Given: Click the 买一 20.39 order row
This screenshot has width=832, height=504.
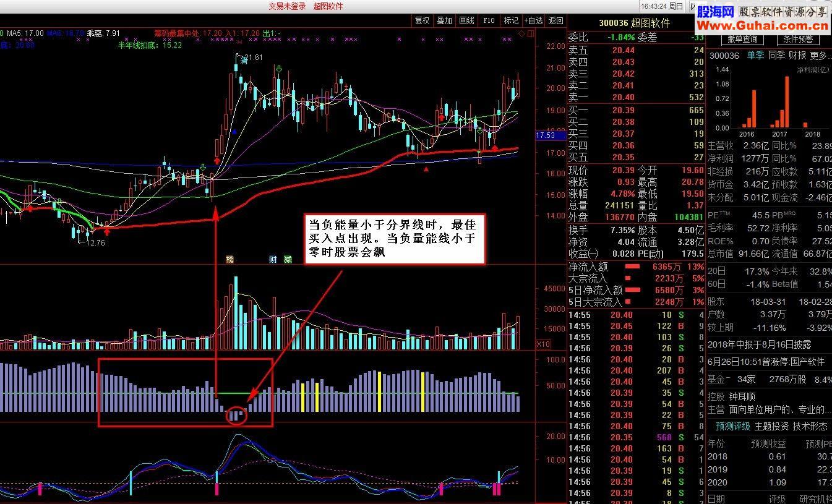Looking at the screenshot, I should [x=636, y=110].
